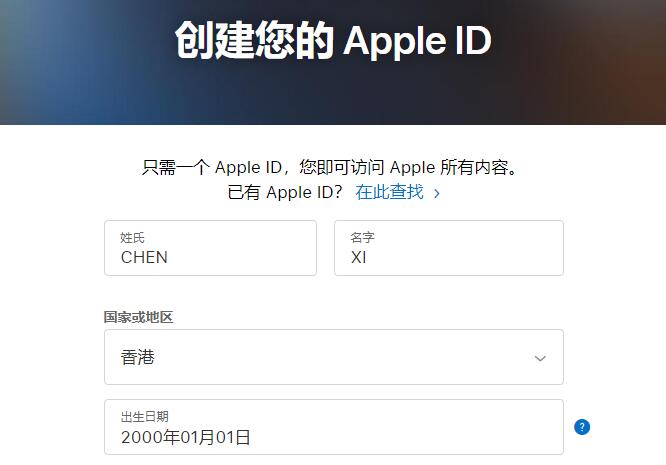Click the 已有 Apple ID? text
Image resolution: width=666 pixels, height=465 pixels.
pyautogui.click(x=285, y=192)
